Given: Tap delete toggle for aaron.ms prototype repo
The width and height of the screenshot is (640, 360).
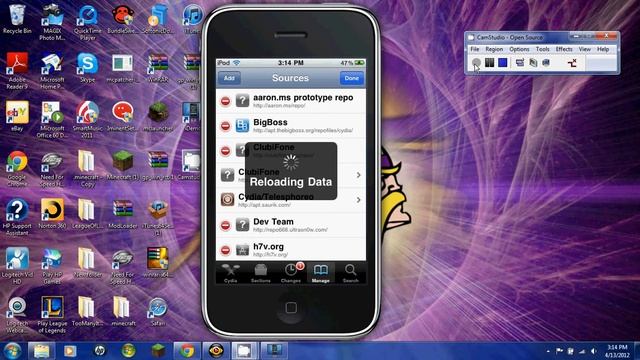Looking at the screenshot, I should (225, 101).
